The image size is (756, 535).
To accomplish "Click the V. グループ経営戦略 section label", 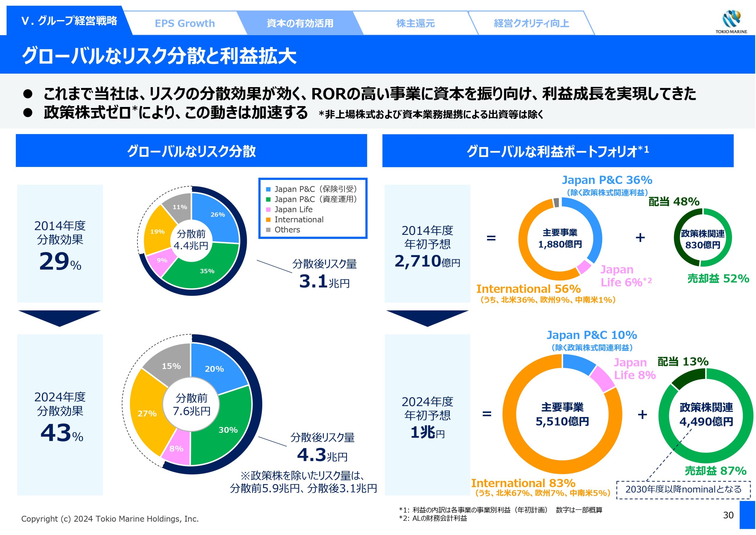I will tap(69, 21).
